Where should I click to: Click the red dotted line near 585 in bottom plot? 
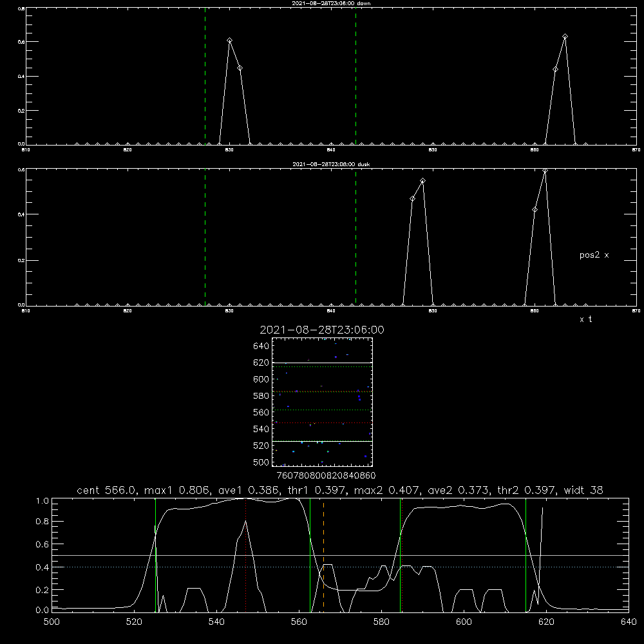tap(402, 554)
